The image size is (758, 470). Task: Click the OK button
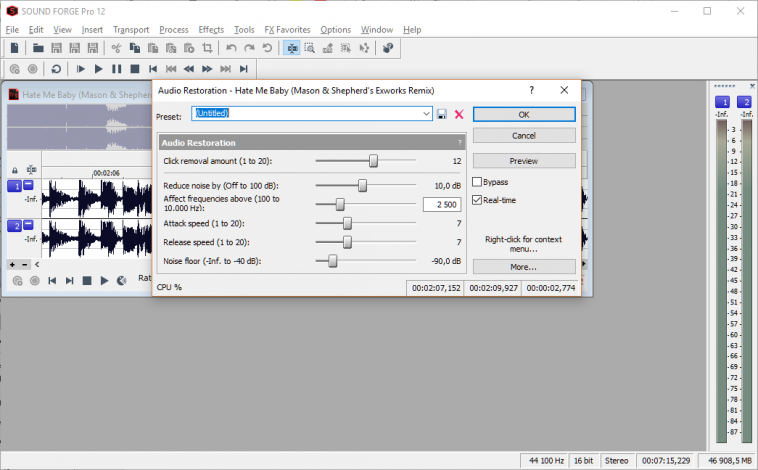(x=523, y=114)
